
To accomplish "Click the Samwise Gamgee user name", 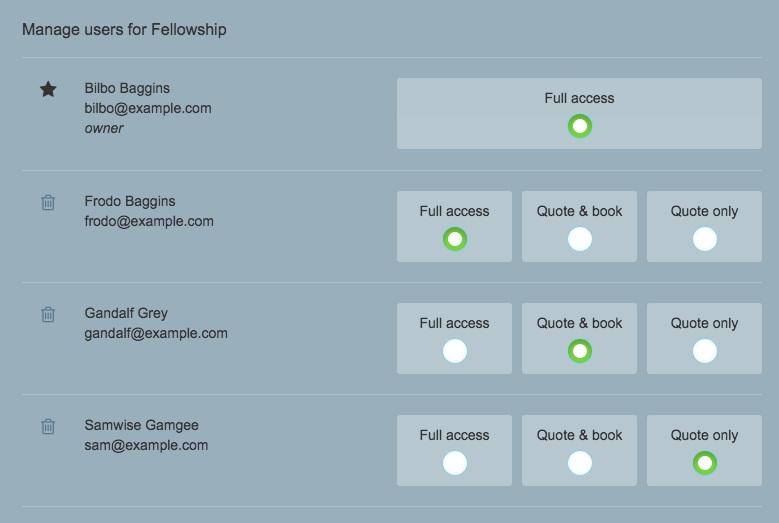I will 141,425.
